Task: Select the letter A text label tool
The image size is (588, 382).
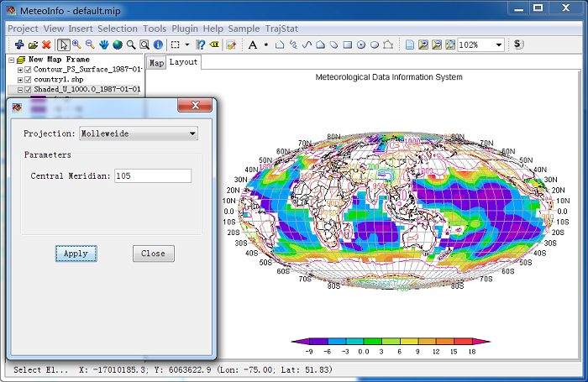Action: [253, 44]
